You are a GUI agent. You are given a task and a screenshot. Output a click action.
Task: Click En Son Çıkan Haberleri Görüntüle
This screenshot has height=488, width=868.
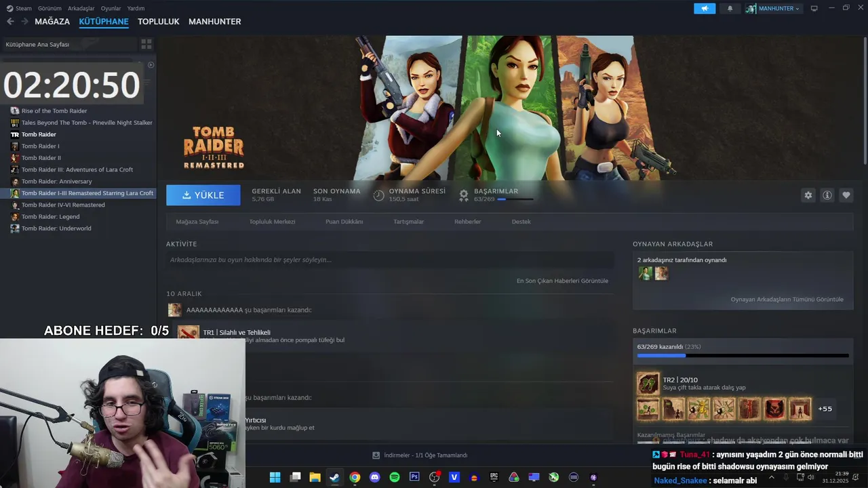click(x=562, y=281)
